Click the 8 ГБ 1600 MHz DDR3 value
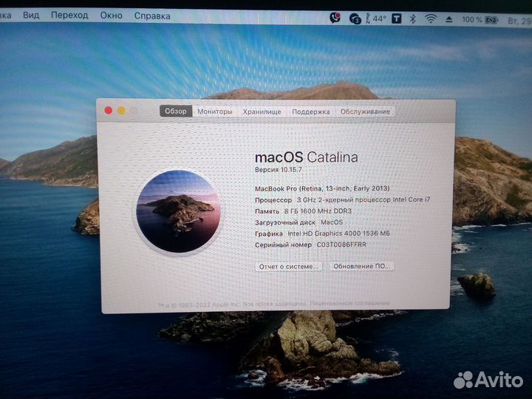 click(318, 211)
